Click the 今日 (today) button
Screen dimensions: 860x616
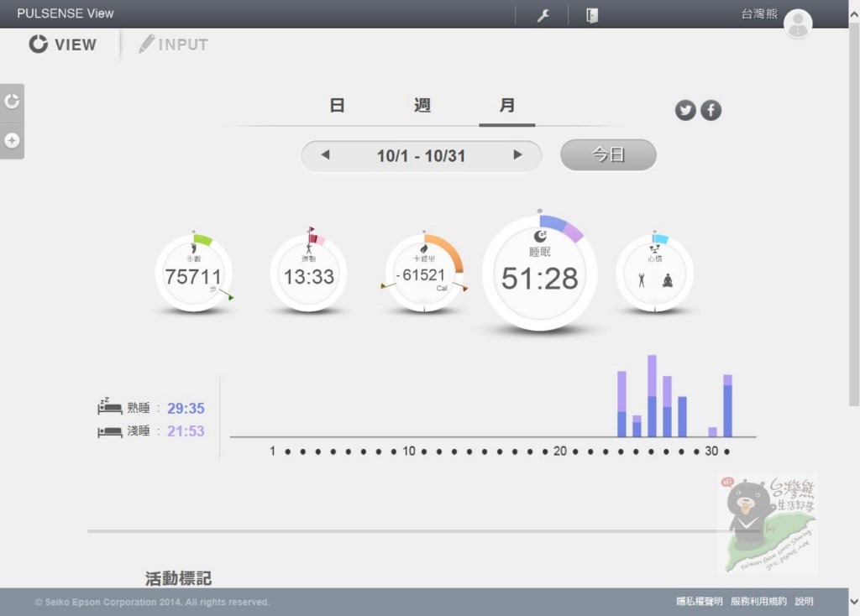tap(608, 154)
